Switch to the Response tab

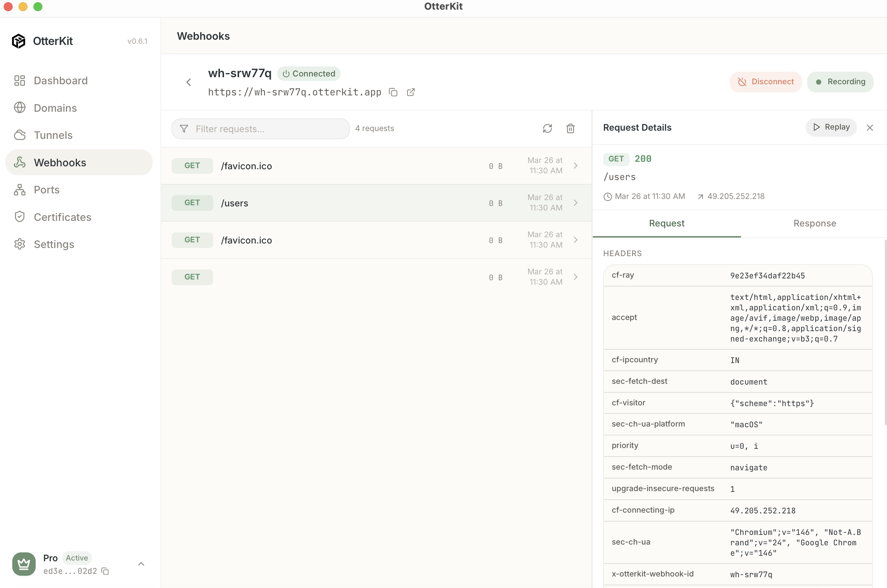(x=814, y=223)
